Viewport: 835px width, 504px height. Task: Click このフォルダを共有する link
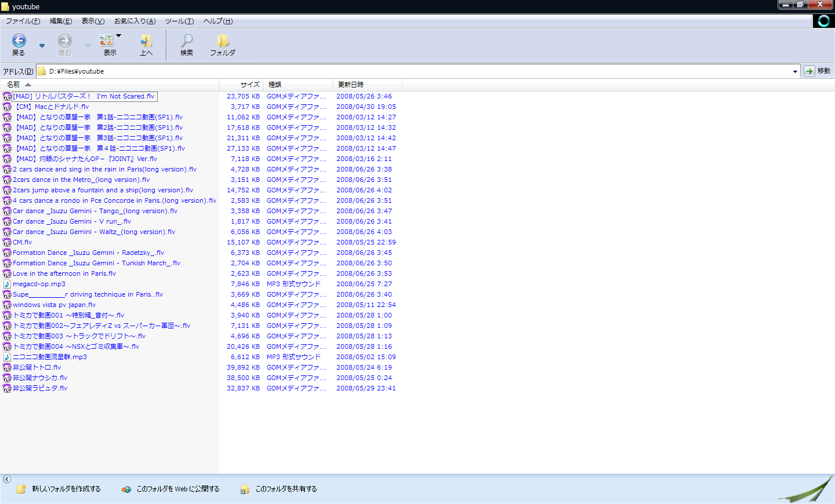click(286, 489)
